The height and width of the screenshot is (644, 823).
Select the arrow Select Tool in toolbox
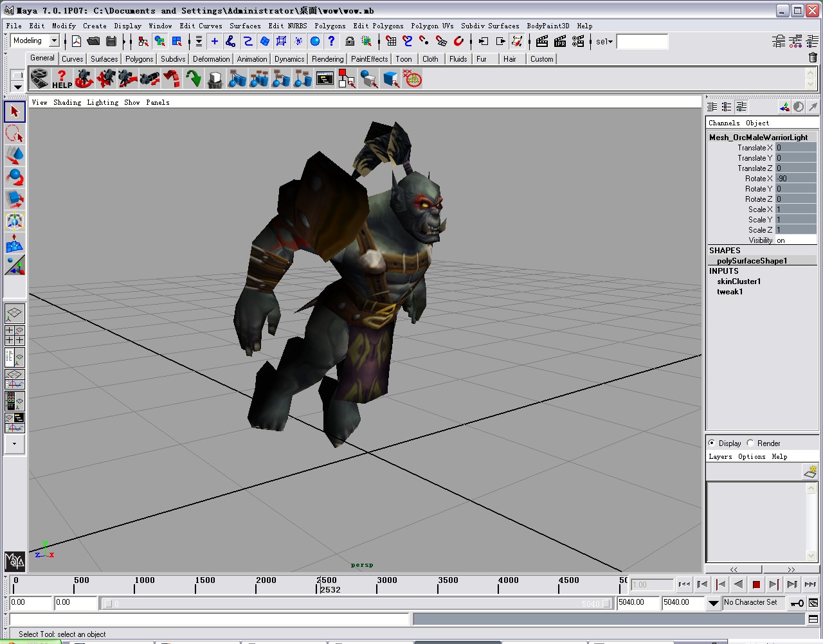click(x=14, y=111)
